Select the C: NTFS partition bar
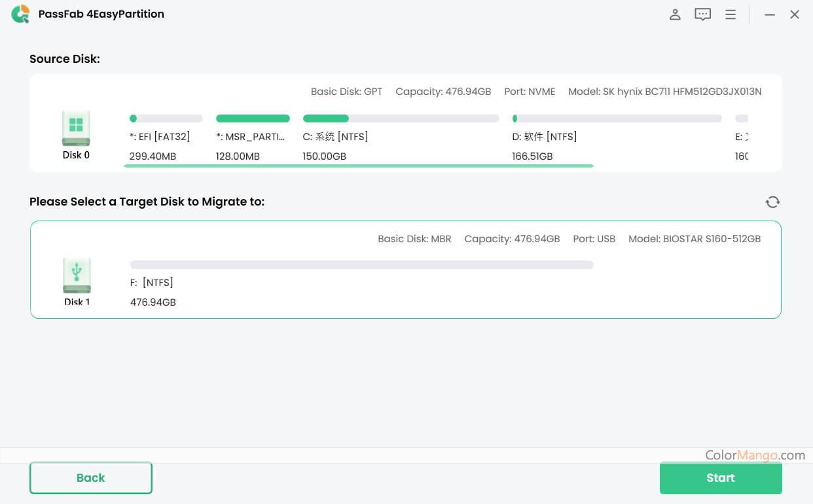Screen dimensions: 813x504 point(401,118)
